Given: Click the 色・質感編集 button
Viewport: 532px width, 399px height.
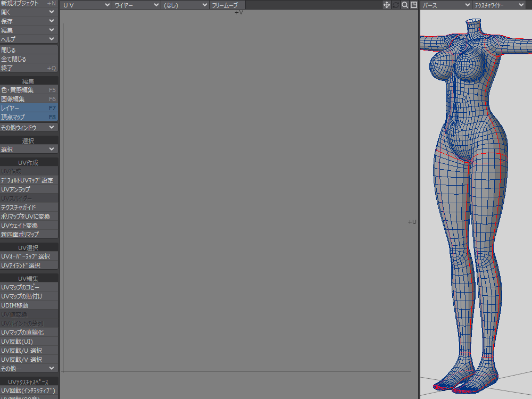Looking at the screenshot, I should (29, 90).
